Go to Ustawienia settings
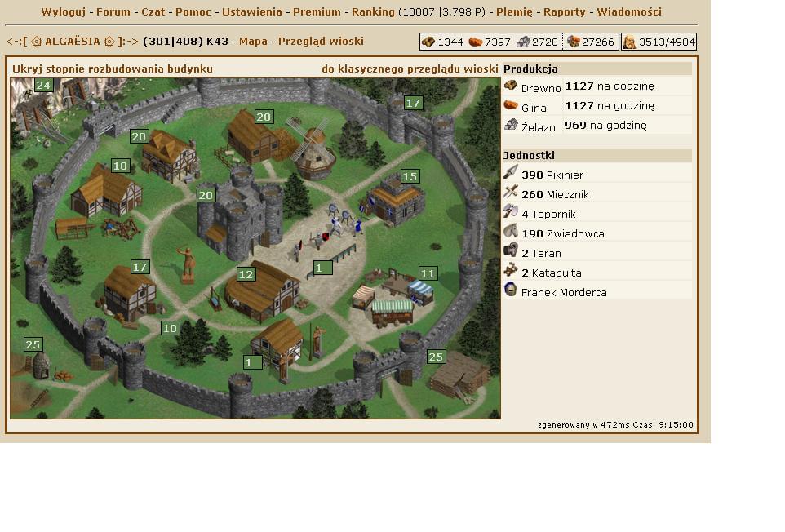The width and height of the screenshot is (785, 532). coord(252,11)
